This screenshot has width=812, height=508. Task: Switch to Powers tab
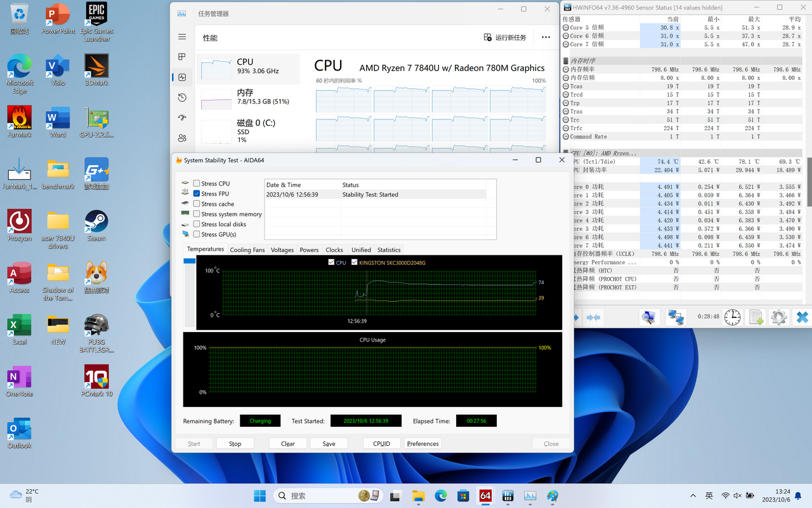[x=309, y=250]
